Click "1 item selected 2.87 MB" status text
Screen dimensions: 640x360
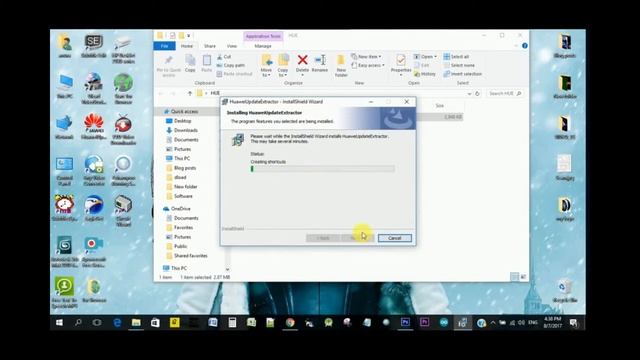pos(205,277)
